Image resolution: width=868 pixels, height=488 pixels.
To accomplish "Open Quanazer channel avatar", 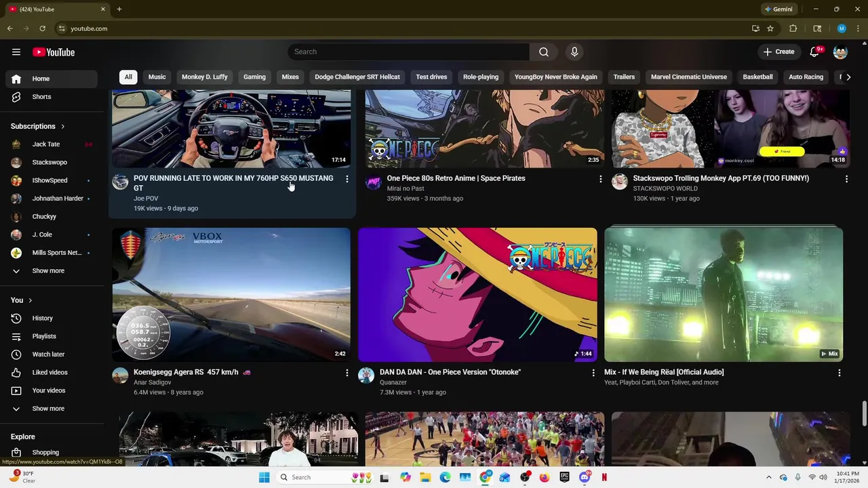I will pos(366,375).
